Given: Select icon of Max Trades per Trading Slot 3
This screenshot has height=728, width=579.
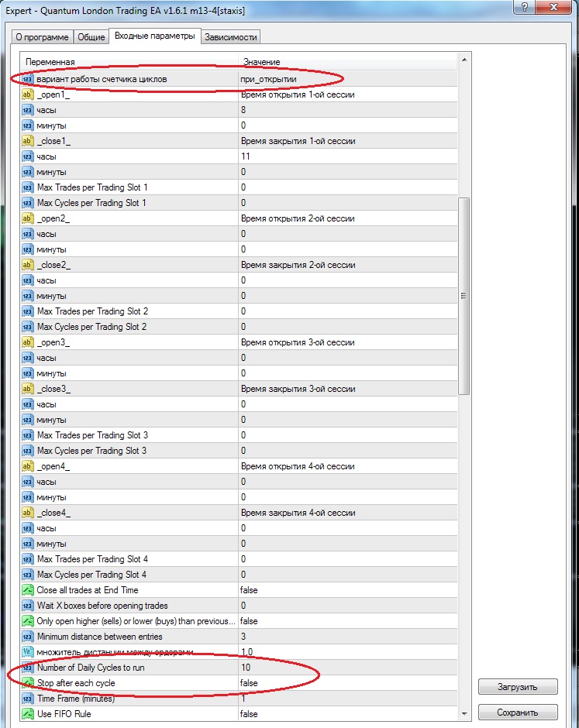Looking at the screenshot, I should click(28, 435).
